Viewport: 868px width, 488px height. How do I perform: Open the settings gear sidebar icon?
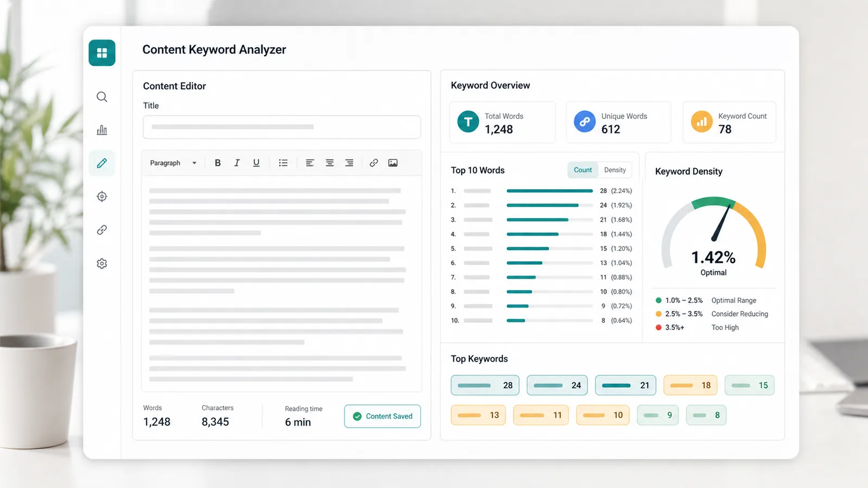pyautogui.click(x=102, y=264)
